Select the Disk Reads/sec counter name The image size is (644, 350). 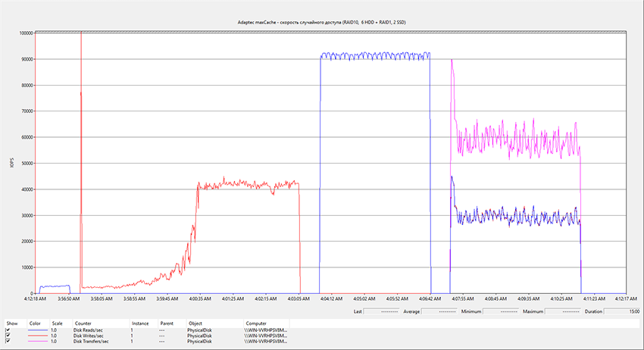[x=89, y=330]
